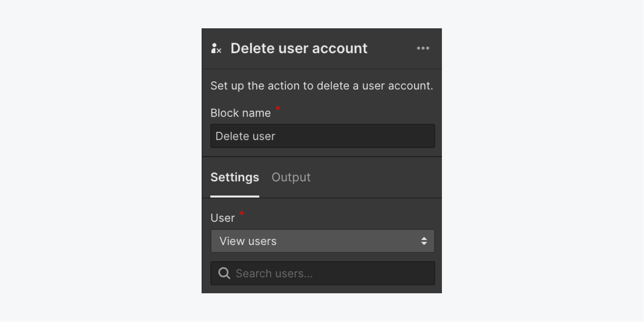Click the up-down arrows on View users
644x322 pixels.
[x=424, y=241]
